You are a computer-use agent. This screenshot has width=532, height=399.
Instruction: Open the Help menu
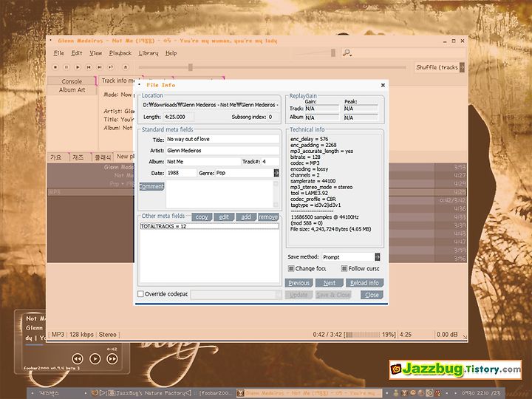tap(171, 53)
